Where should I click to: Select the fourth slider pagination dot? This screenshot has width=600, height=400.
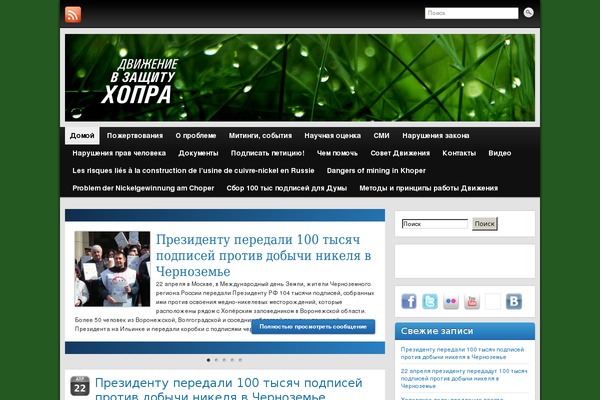tap(232, 360)
